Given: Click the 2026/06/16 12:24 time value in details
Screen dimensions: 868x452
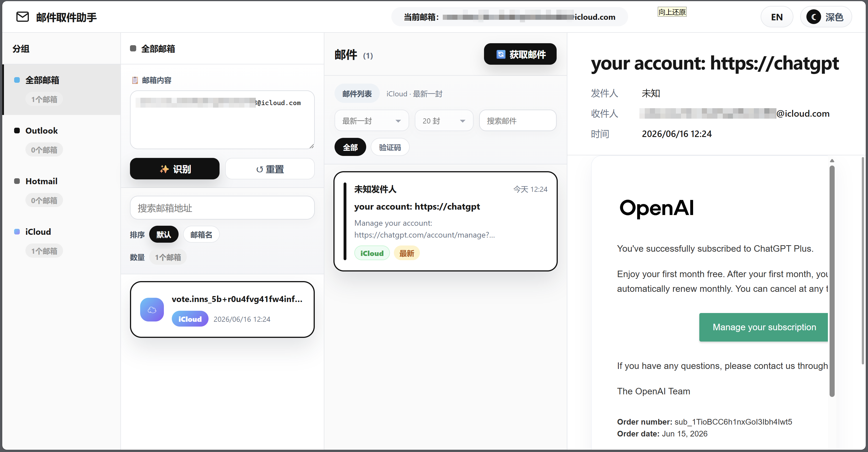Looking at the screenshot, I should click(x=677, y=134).
